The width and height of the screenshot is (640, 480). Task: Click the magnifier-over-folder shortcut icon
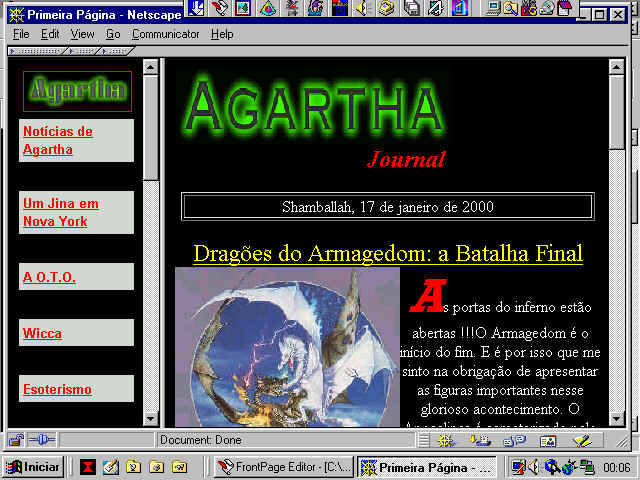point(511,8)
